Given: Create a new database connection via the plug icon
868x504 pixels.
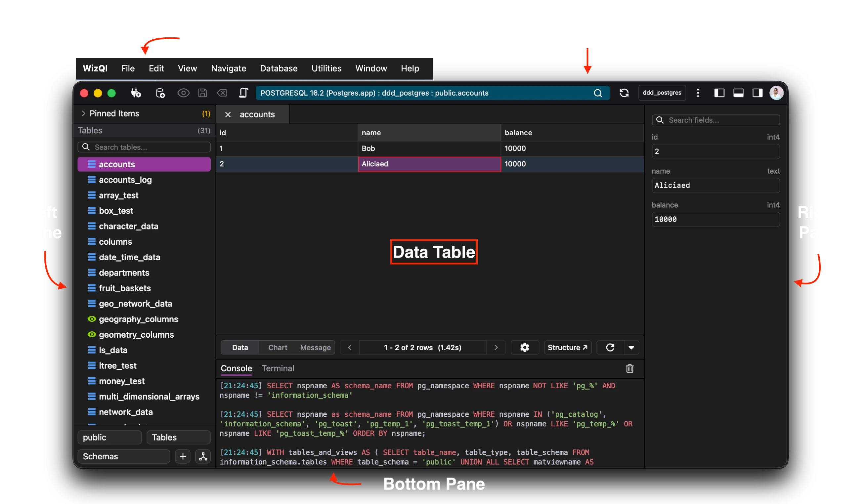Looking at the screenshot, I should tap(136, 93).
